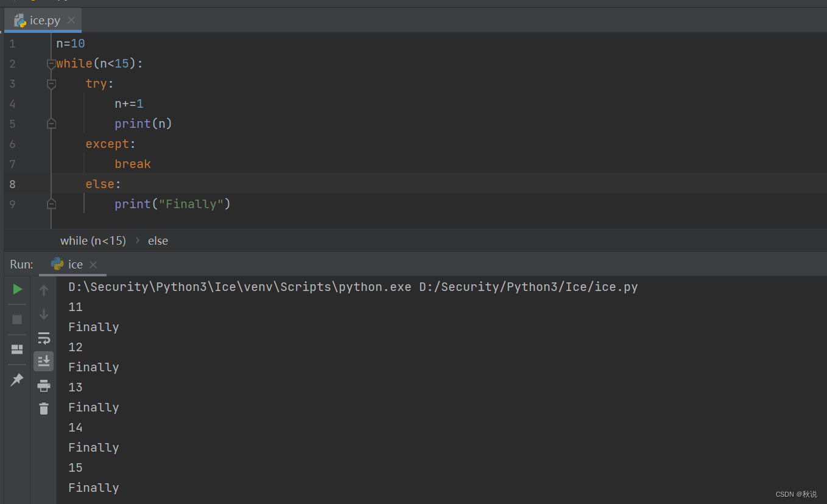Click fold end marker on line 5

pyautogui.click(x=51, y=124)
